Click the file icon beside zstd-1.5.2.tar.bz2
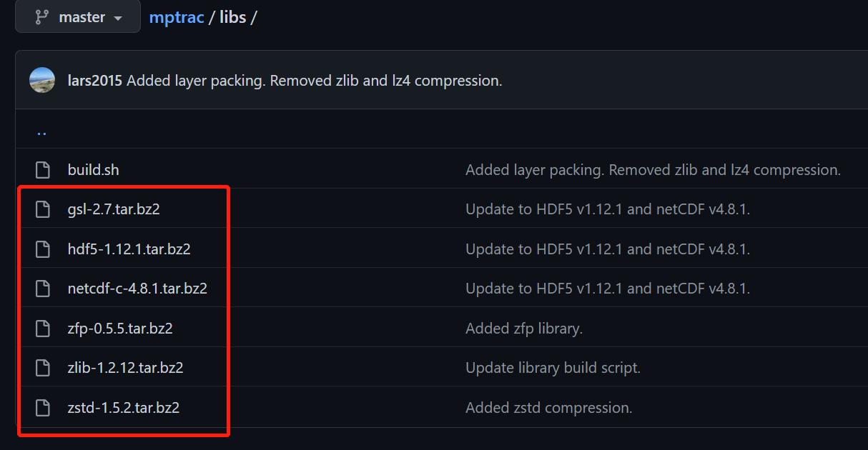The width and height of the screenshot is (868, 450). pos(43,408)
